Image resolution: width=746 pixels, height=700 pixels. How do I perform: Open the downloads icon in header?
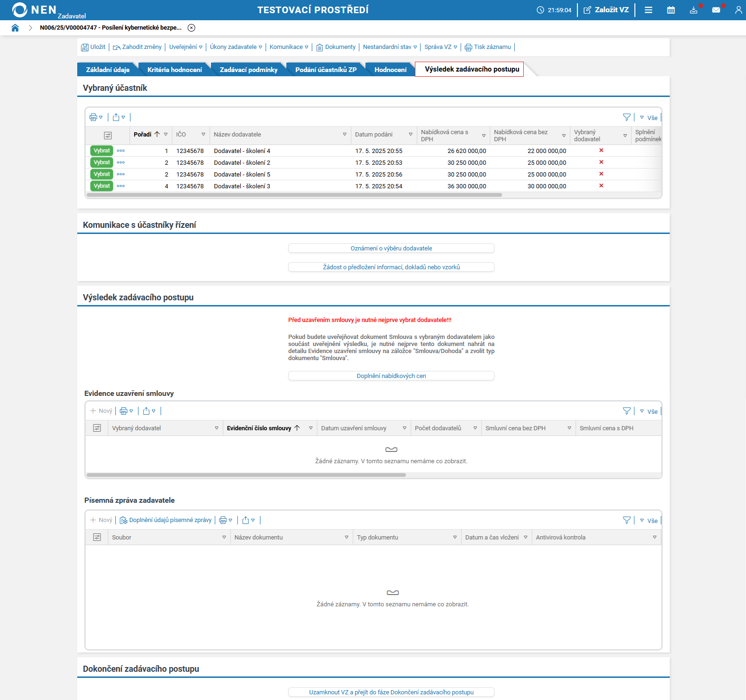tap(693, 10)
